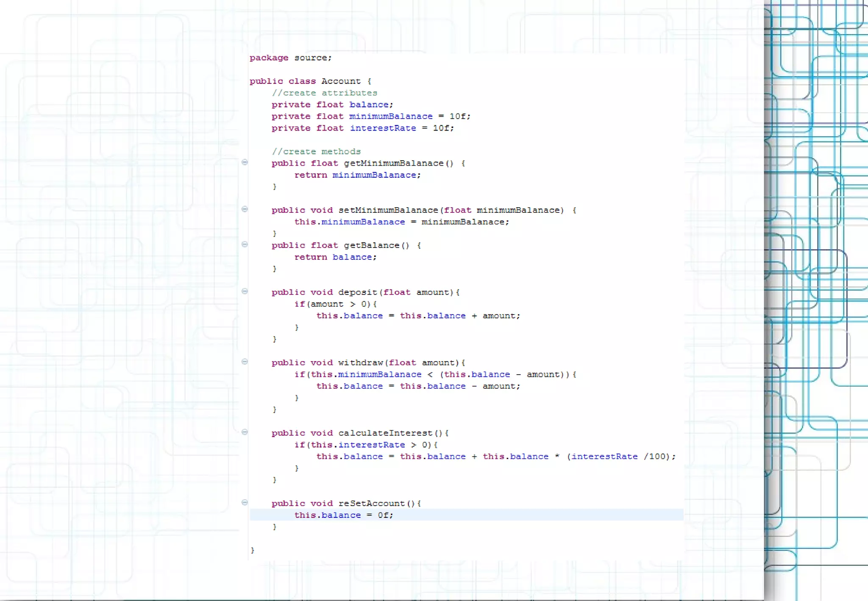Collapse the calculateInterest method fold marker

point(245,432)
